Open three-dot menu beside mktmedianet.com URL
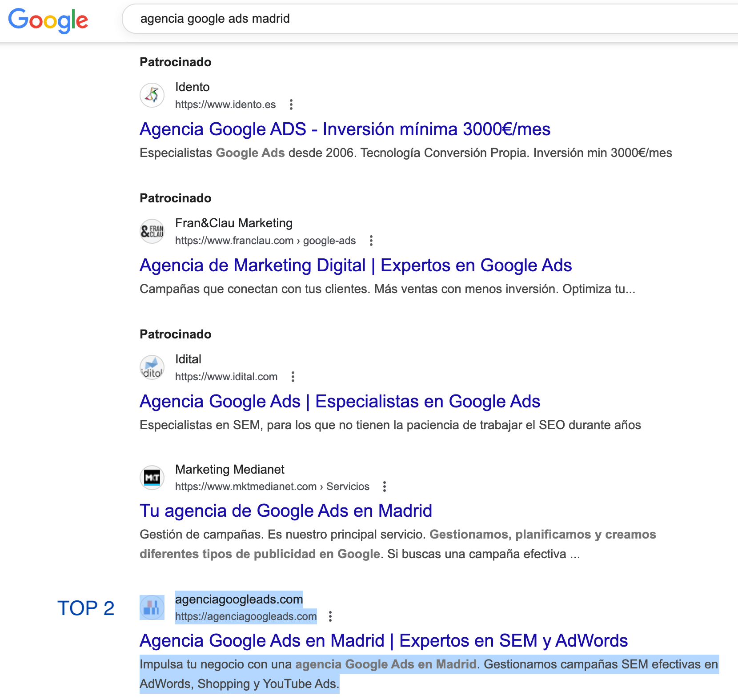Viewport: 738px width, 700px height. coord(385,487)
